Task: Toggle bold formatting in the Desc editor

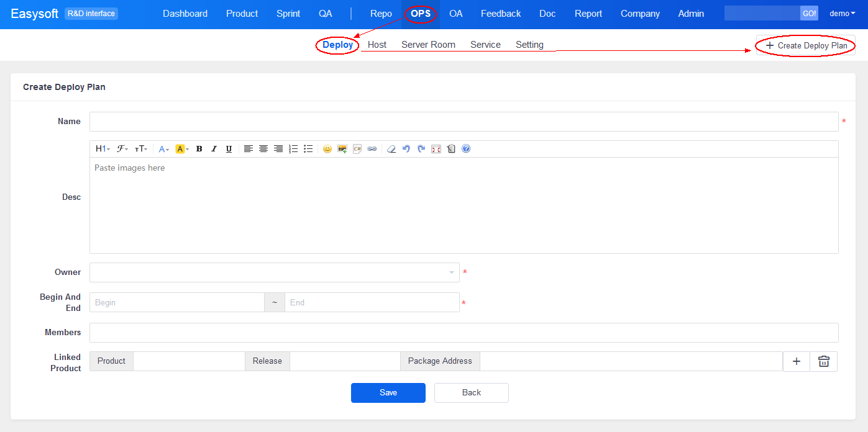Action: pyautogui.click(x=199, y=149)
